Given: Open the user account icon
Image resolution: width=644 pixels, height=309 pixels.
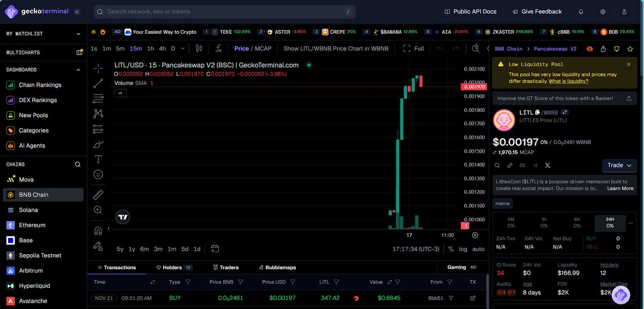Looking at the screenshot, I should (624, 11).
